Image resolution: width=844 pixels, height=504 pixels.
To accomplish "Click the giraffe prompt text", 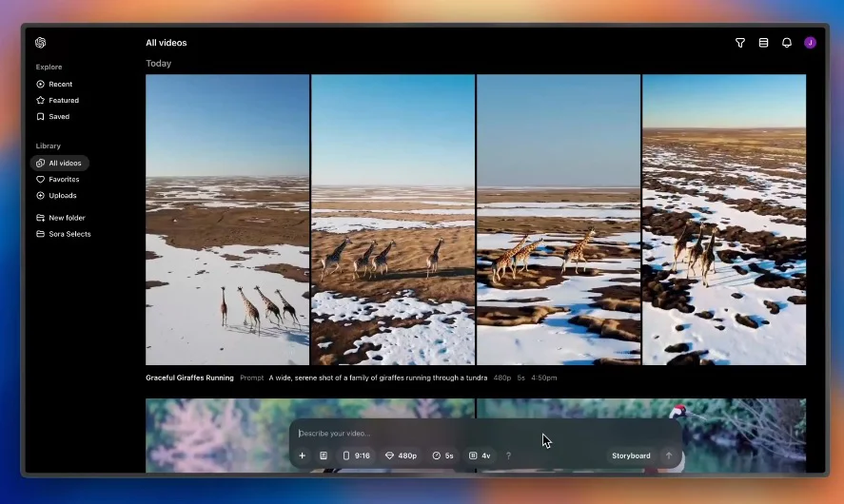I will 378,378.
